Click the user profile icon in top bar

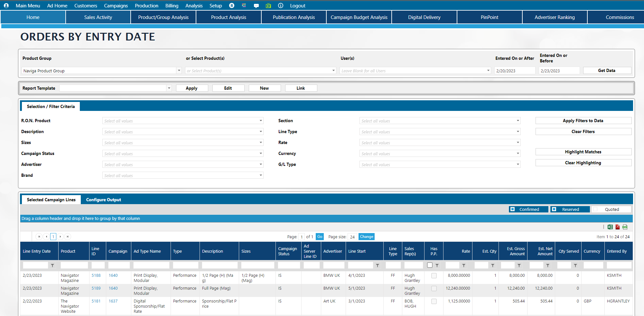tap(6, 5)
